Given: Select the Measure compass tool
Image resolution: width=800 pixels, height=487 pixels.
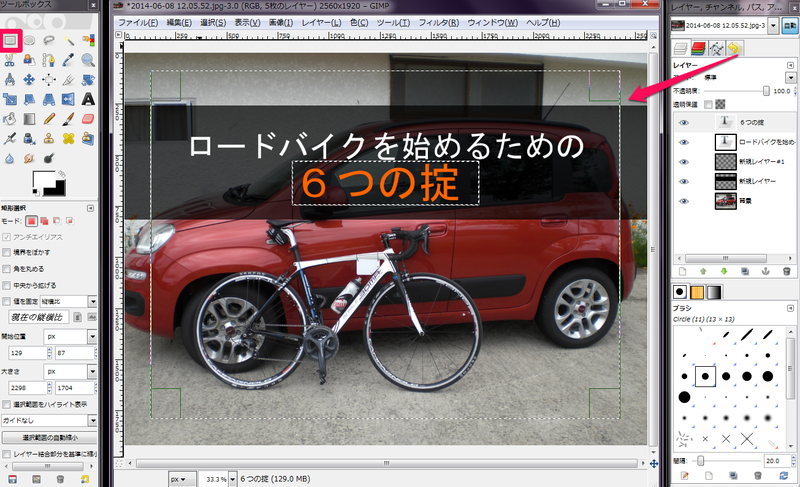Looking at the screenshot, I should pyautogui.click(x=9, y=80).
